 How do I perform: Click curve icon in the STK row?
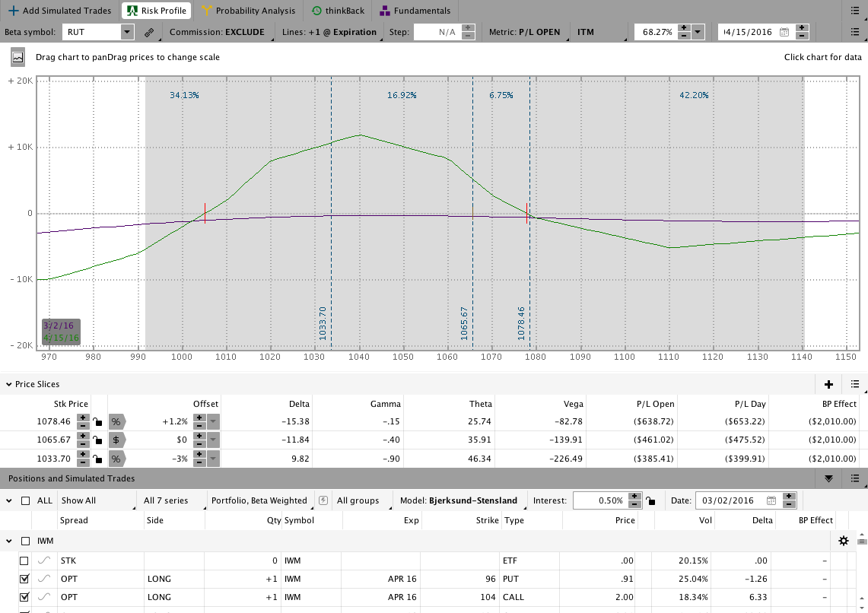point(44,561)
